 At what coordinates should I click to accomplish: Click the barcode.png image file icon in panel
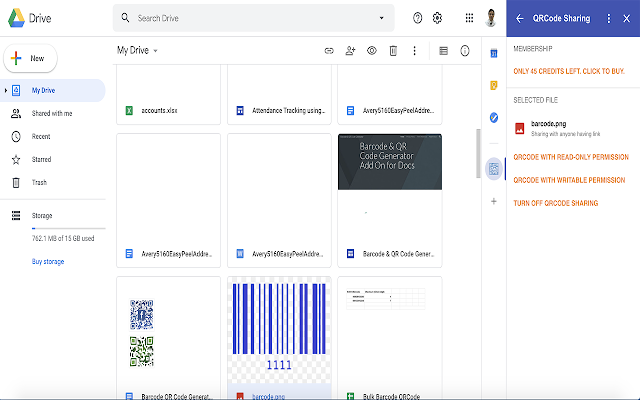coord(520,129)
